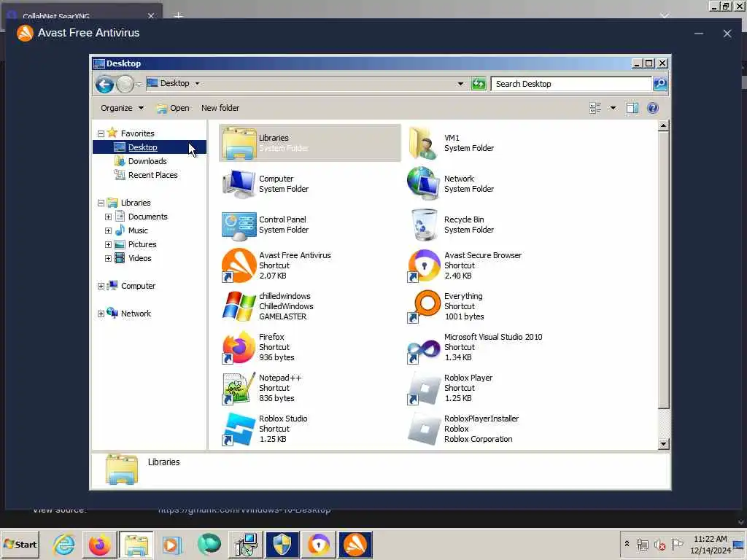Viewport: 747px width, 560px height.
Task: Click the Back navigation button
Action: [104, 85]
